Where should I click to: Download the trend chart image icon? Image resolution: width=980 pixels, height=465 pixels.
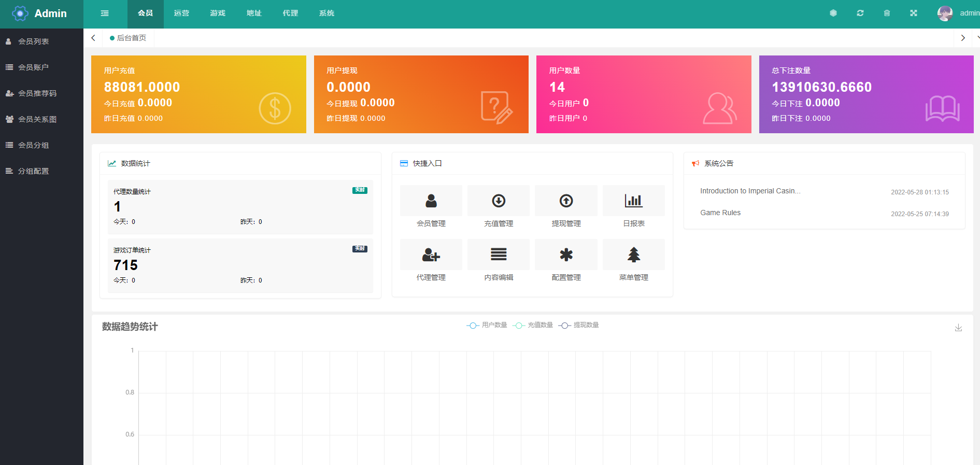[958, 328]
